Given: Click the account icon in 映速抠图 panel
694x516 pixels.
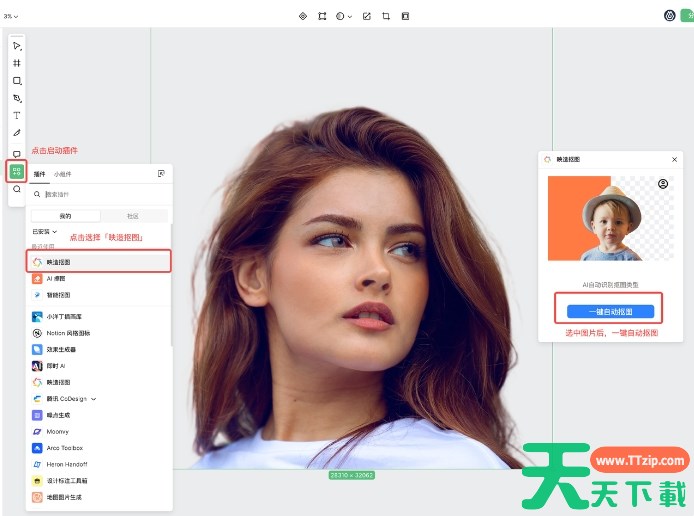Looking at the screenshot, I should [662, 184].
